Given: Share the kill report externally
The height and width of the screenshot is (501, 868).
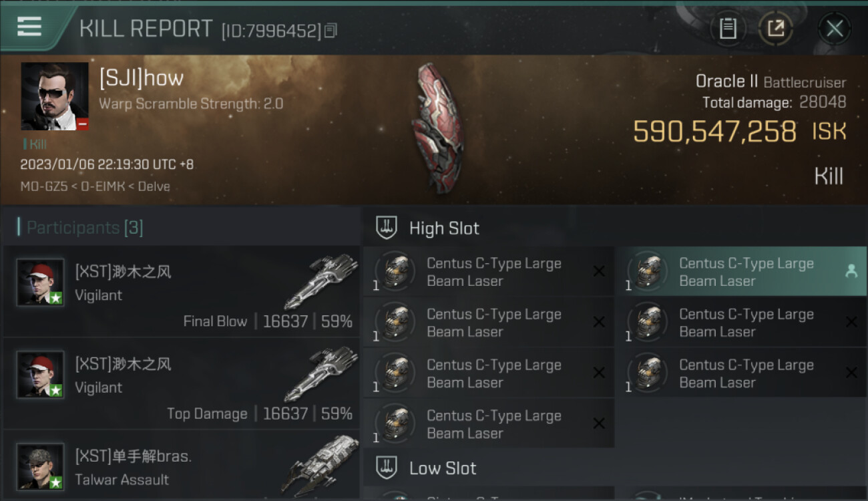Looking at the screenshot, I should click(x=775, y=28).
